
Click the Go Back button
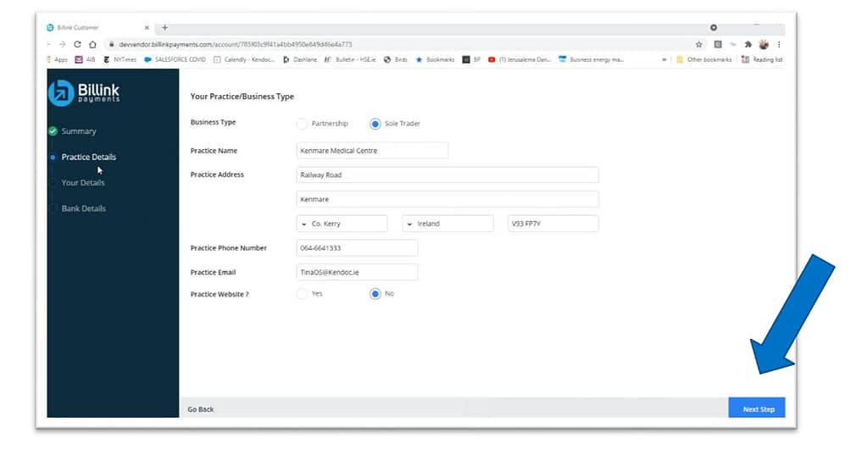click(201, 409)
